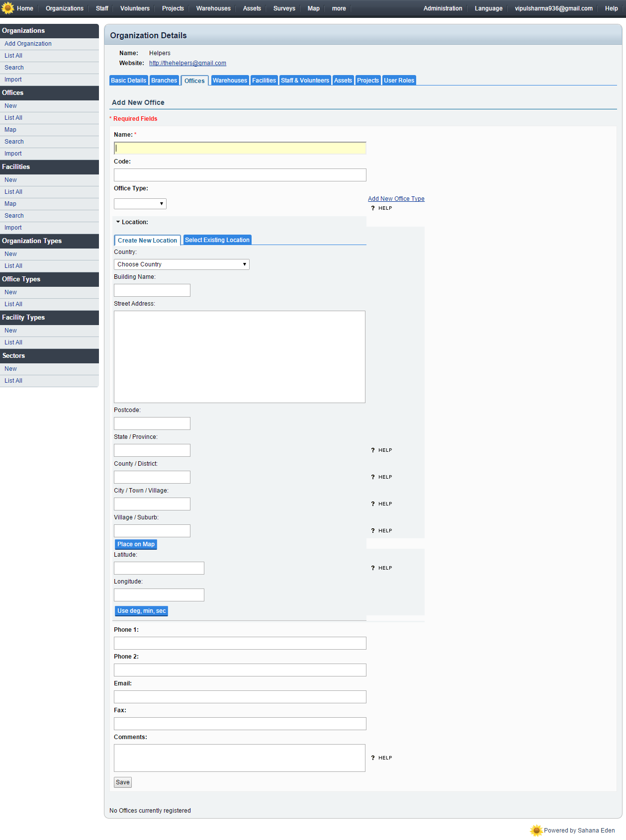Open the Office Type dropdown
626x840 pixels.
[140, 204]
